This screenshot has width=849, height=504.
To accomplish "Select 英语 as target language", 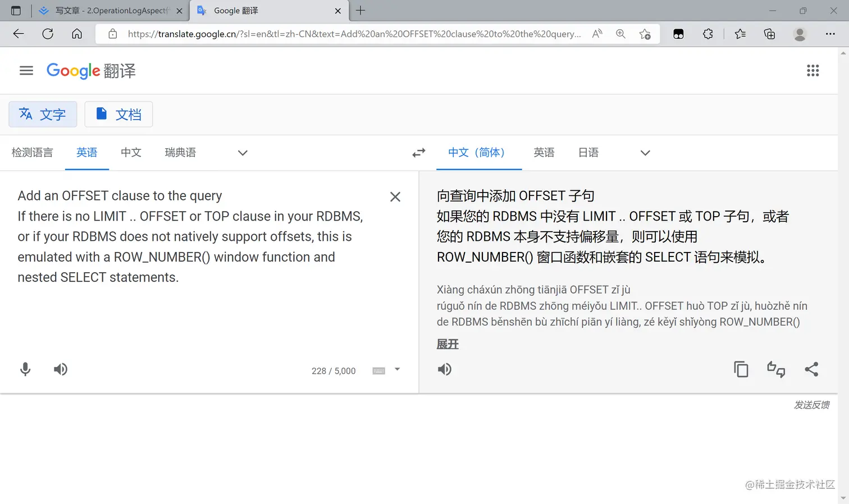I will click(x=544, y=153).
